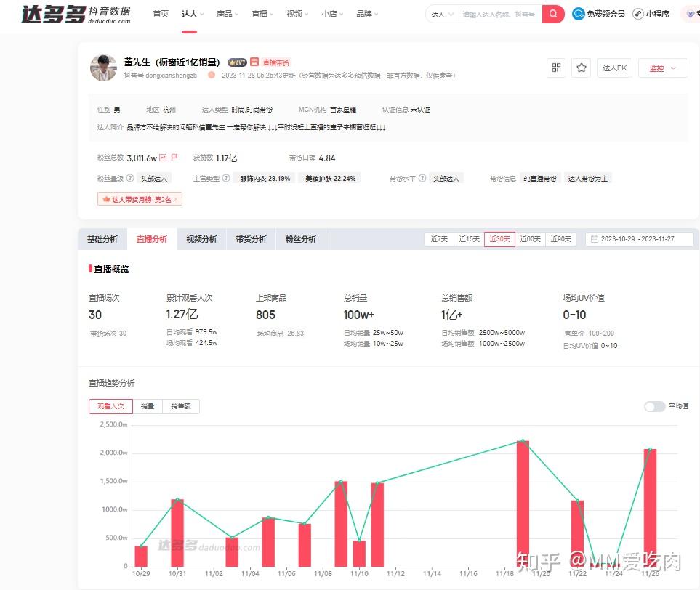Click the 直播带货 tag icon
This screenshot has height=590, width=700.
pyautogui.click(x=254, y=62)
